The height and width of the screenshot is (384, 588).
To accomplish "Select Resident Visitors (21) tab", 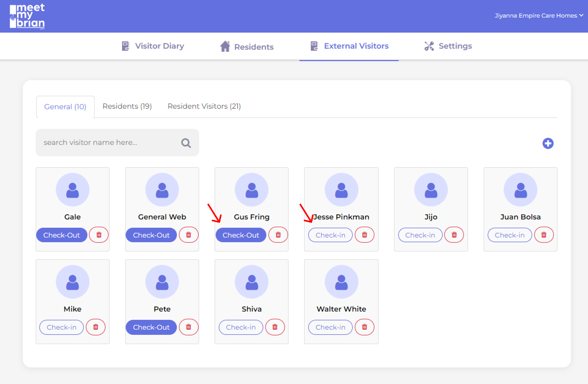I will (204, 106).
